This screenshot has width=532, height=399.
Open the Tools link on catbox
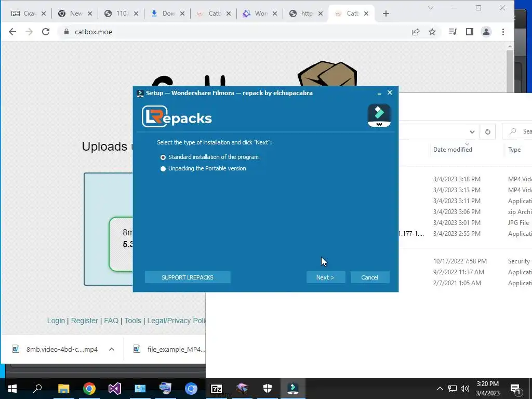132,321
